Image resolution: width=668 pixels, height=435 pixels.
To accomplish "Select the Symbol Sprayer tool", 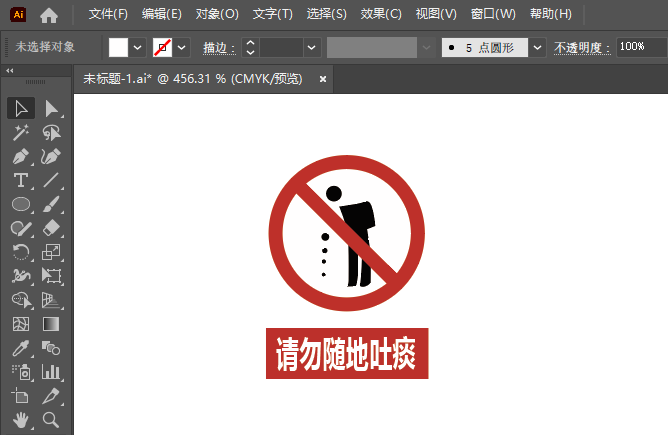I will point(21,372).
